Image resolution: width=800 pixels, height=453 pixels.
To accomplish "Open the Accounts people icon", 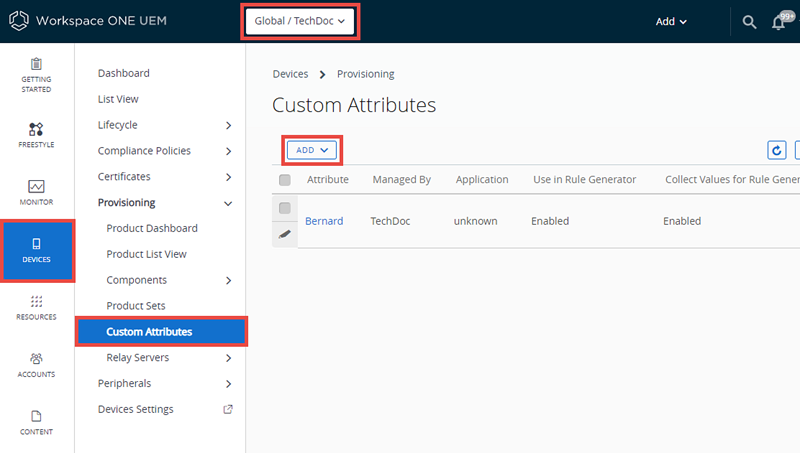I will pos(36,359).
